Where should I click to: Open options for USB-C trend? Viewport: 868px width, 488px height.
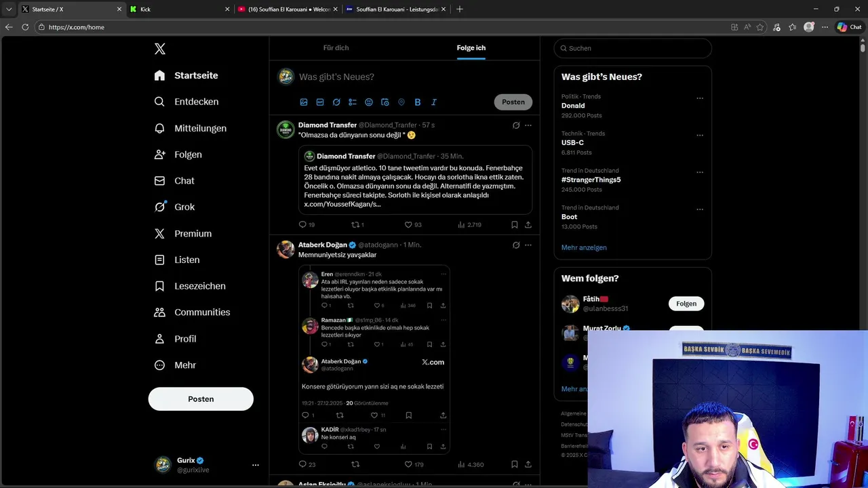[700, 136]
